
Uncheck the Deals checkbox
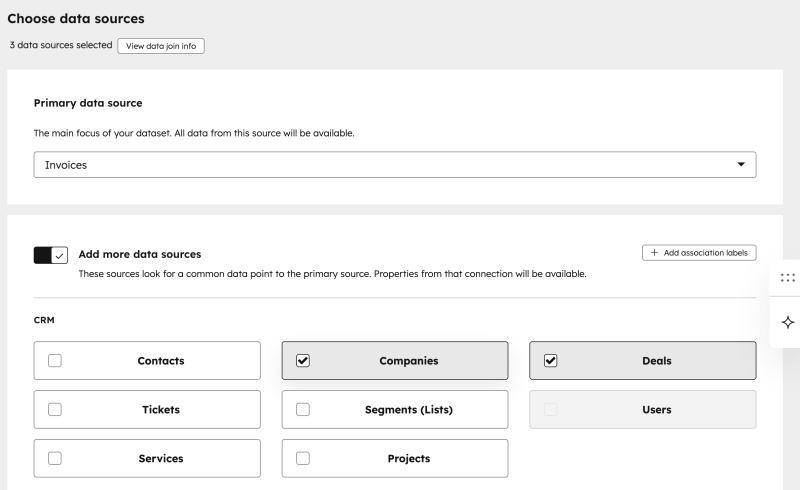coord(551,360)
